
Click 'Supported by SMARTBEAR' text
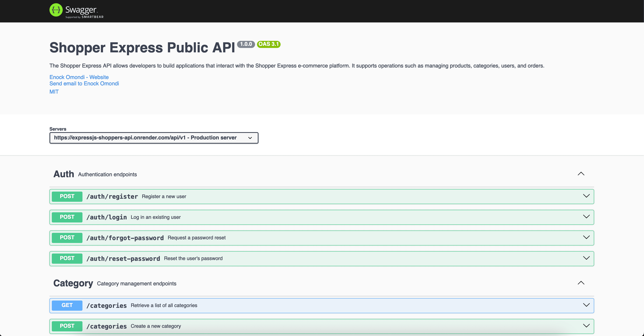85,17
